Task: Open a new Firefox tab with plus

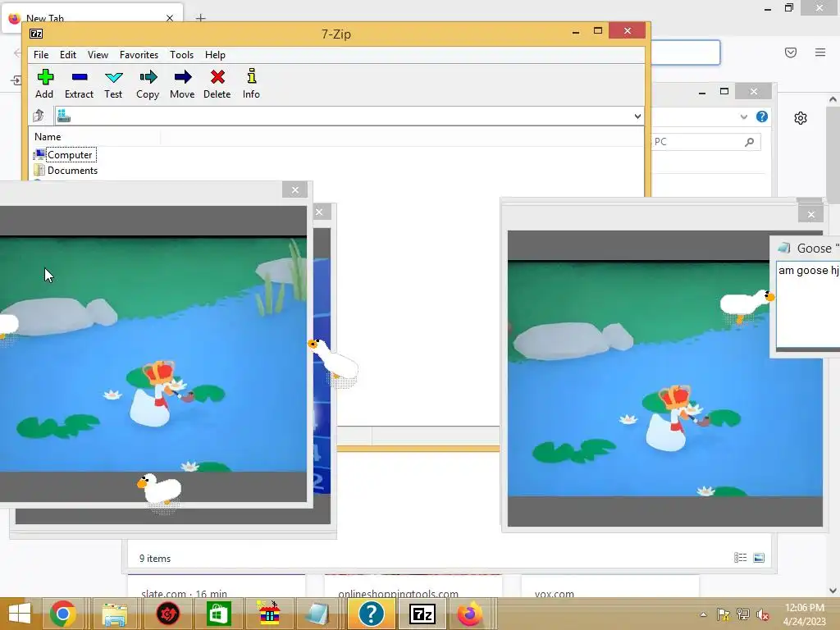Action: [x=200, y=18]
